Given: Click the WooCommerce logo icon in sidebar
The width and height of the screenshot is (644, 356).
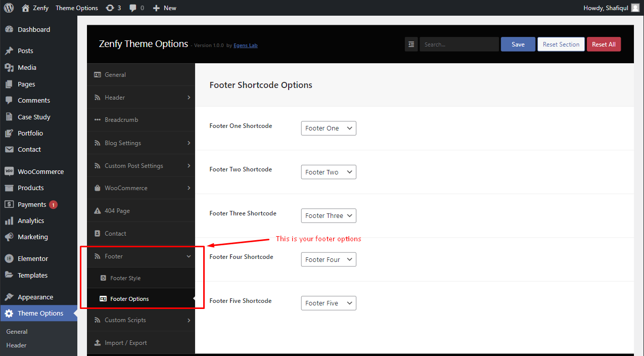Looking at the screenshot, I should click(x=9, y=171).
